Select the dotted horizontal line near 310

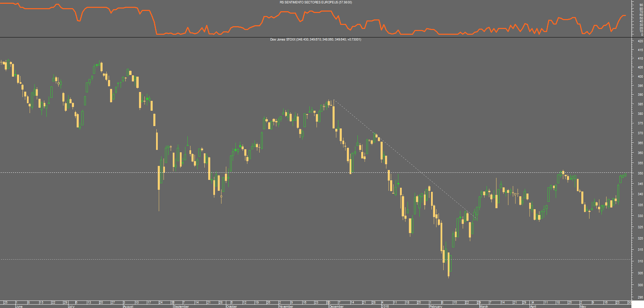(315, 260)
